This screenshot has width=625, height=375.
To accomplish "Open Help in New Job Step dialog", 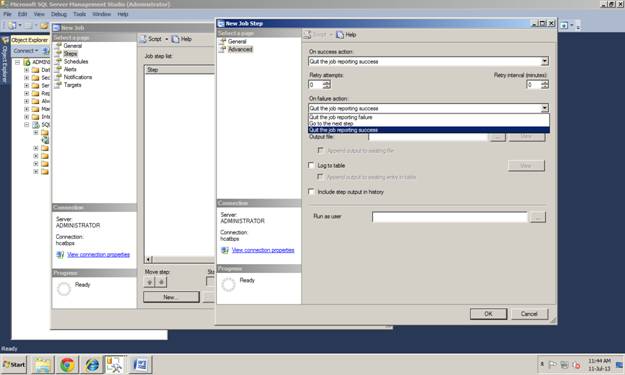I will (x=346, y=35).
